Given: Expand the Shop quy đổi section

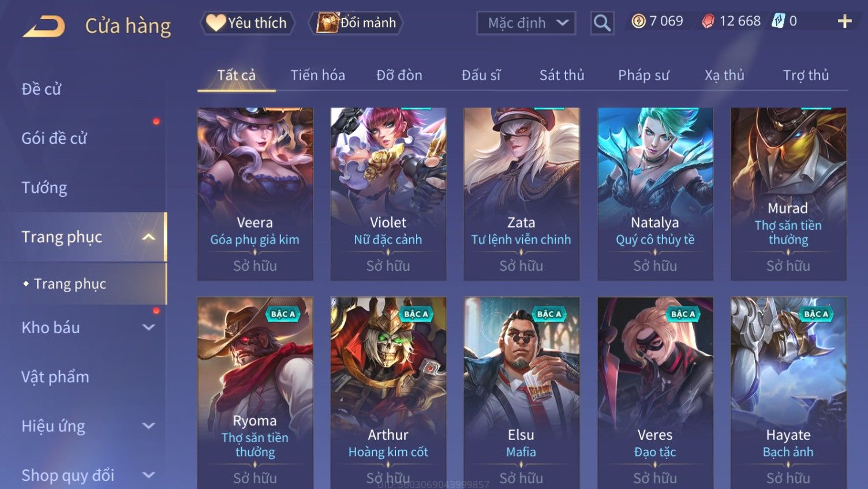Looking at the screenshot, I should pyautogui.click(x=148, y=475).
